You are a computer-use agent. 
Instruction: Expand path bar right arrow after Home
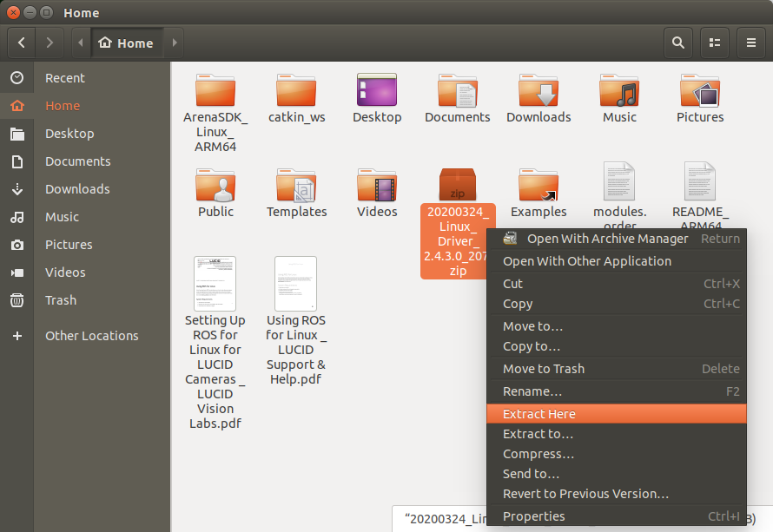pyautogui.click(x=175, y=42)
